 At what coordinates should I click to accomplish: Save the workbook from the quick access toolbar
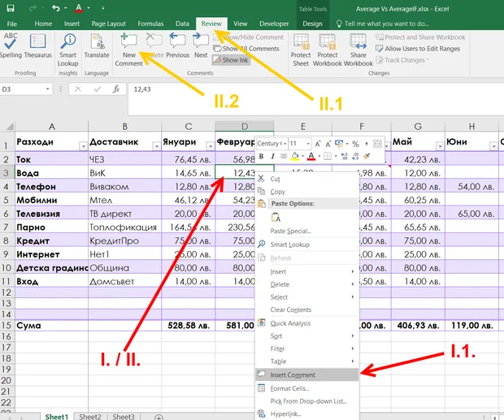point(11,8)
